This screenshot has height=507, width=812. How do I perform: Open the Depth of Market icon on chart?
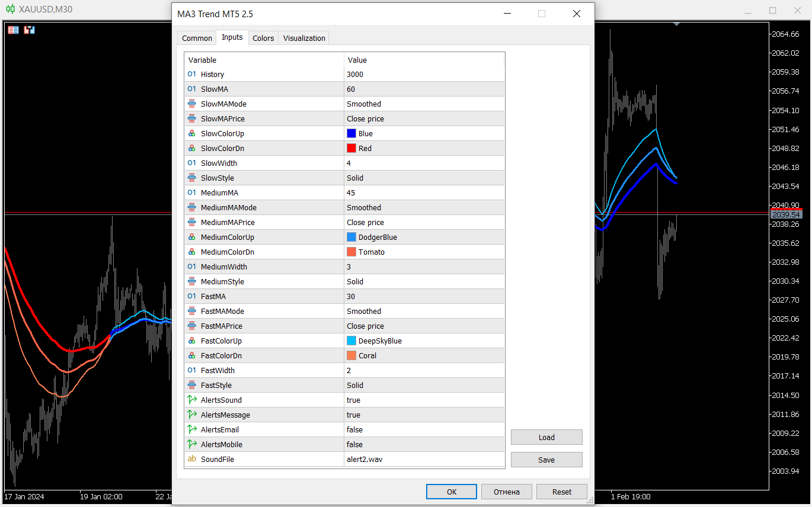(x=13, y=30)
